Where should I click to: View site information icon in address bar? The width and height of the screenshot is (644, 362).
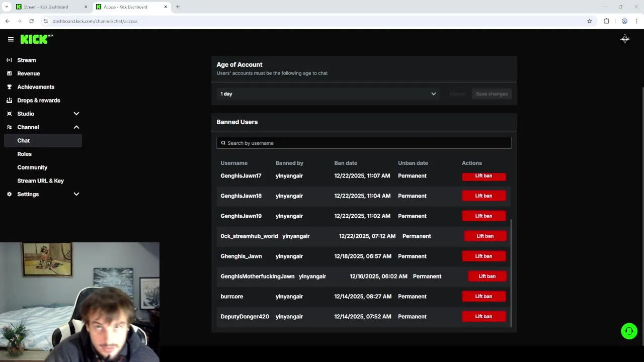point(45,21)
